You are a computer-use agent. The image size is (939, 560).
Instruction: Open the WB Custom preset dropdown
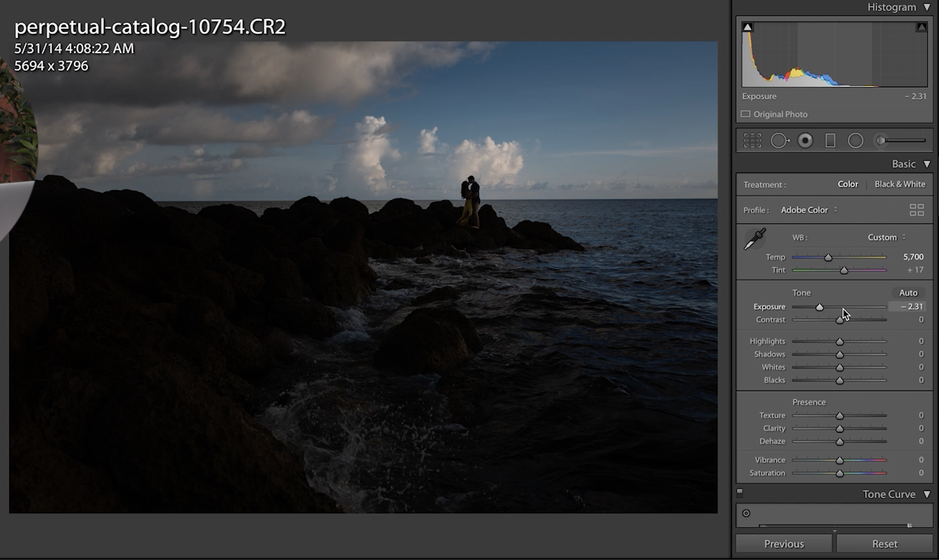coord(887,238)
